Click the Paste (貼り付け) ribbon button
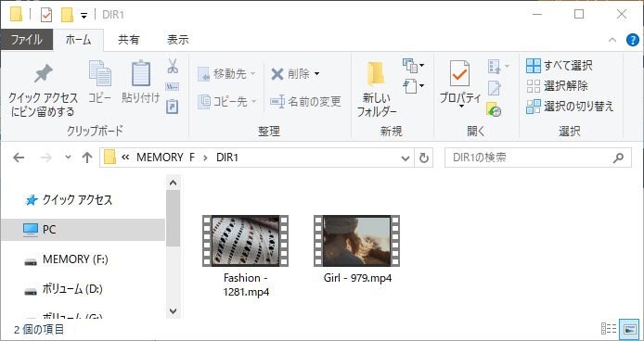This screenshot has height=341, width=644. coord(141,82)
